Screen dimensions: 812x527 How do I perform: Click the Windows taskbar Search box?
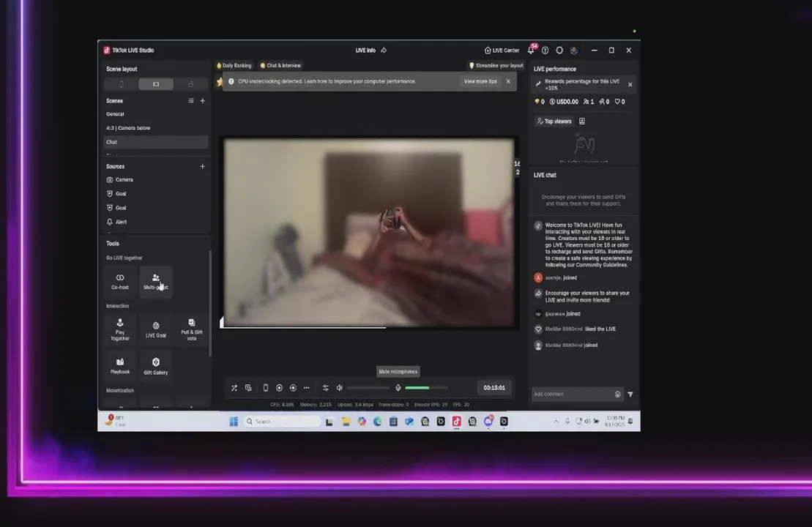[282, 422]
